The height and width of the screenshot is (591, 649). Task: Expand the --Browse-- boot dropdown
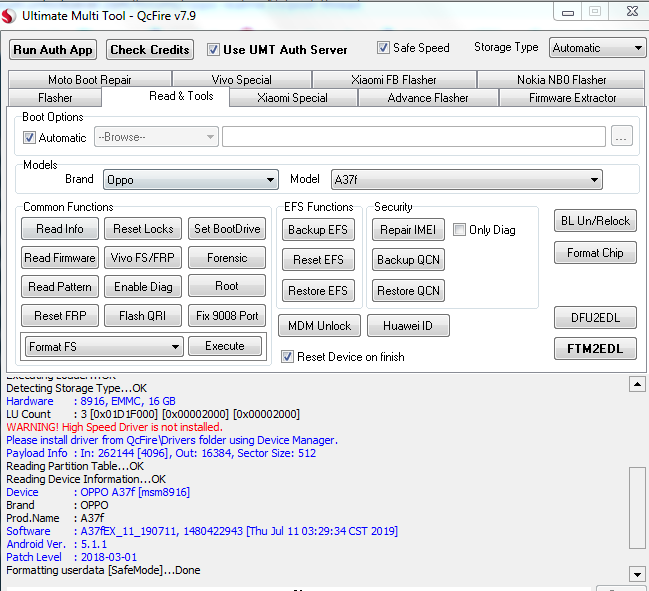(x=156, y=137)
